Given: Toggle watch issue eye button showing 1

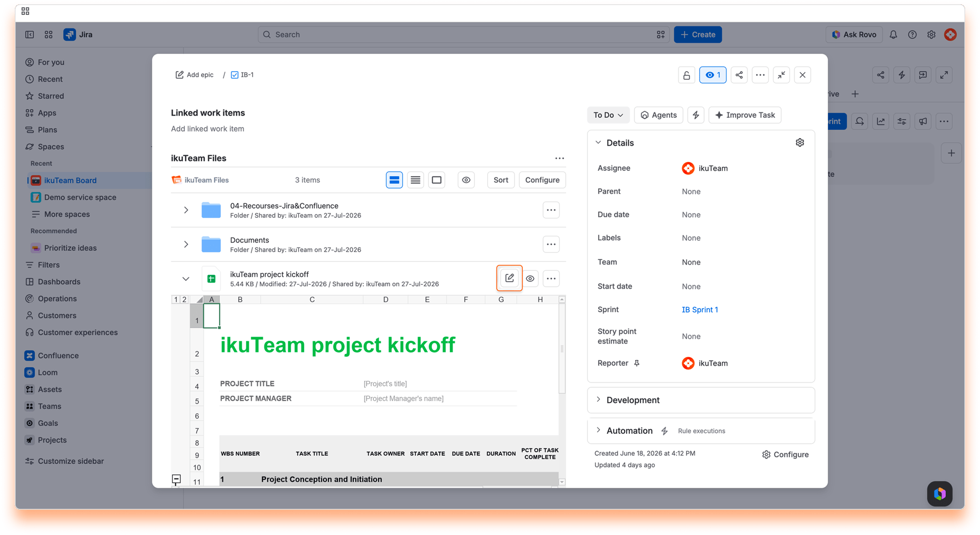Looking at the screenshot, I should coord(712,75).
